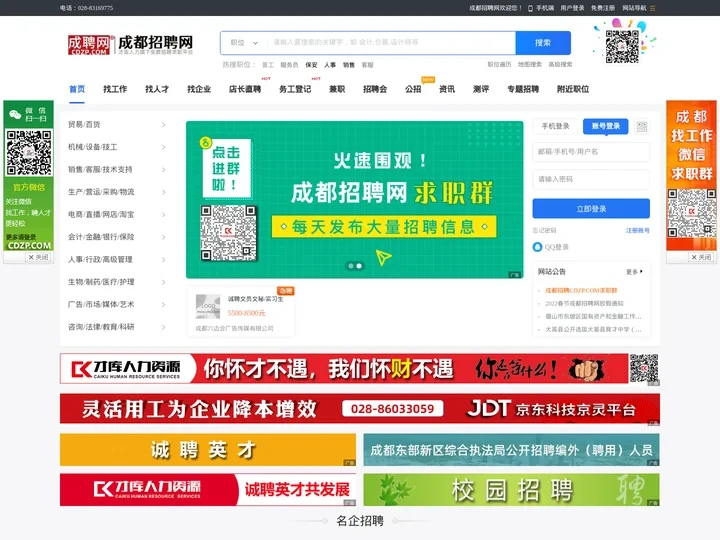Image resolution: width=720 pixels, height=540 pixels.
Task: Open the 成都招聘网CDZP.COM求职群 announcement
Action: click(581, 291)
